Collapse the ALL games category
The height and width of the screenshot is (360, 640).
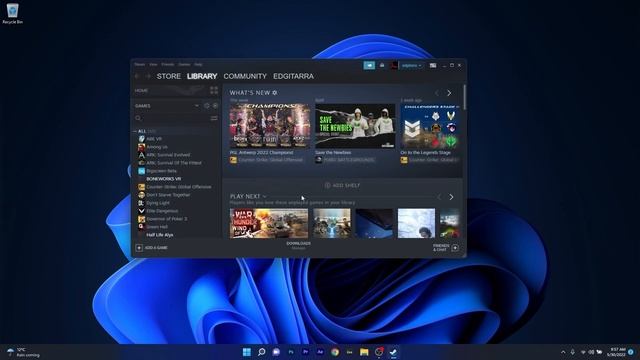[x=135, y=131]
